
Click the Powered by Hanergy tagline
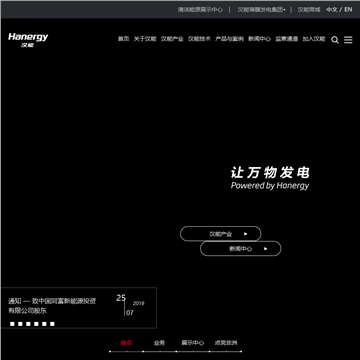[x=270, y=186]
